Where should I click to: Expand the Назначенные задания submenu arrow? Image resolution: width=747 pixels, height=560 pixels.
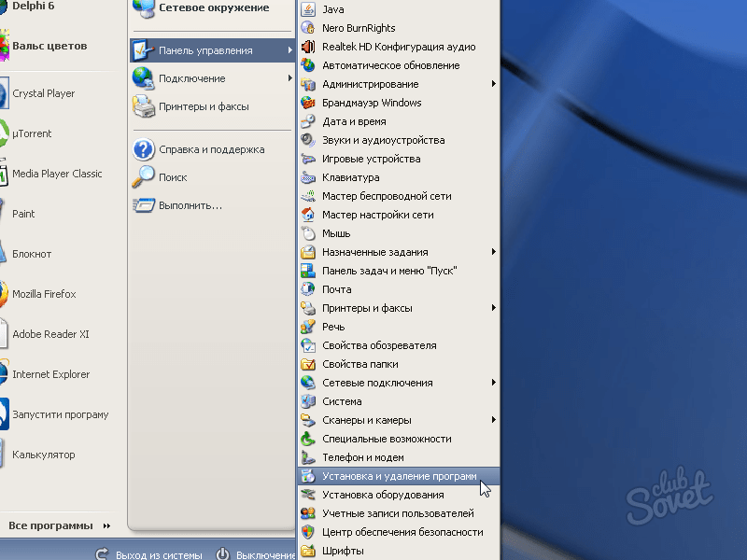tap(493, 252)
